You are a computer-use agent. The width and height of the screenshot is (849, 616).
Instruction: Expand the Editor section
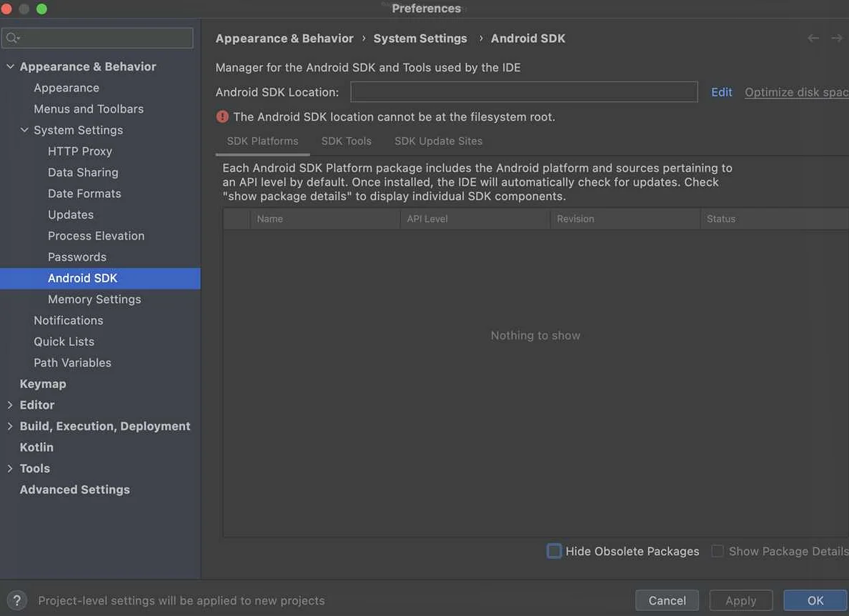pos(10,405)
